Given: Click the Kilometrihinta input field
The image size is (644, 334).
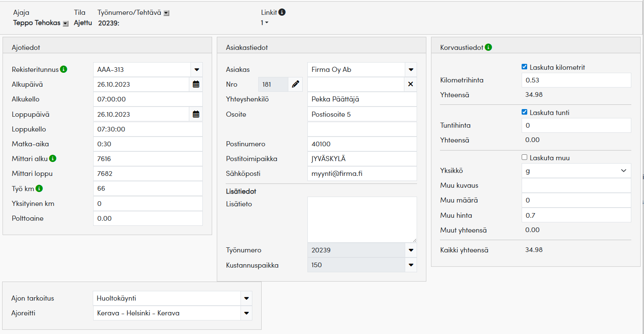Looking at the screenshot, I should pos(576,80).
